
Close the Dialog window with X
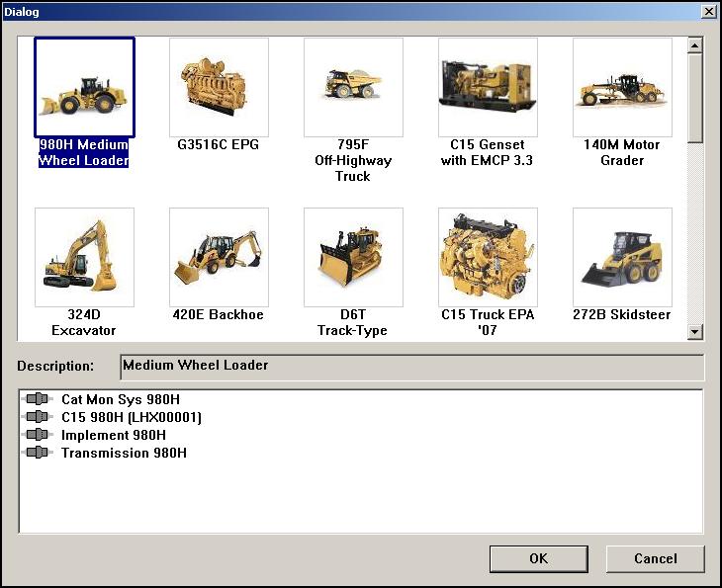pyautogui.click(x=709, y=12)
